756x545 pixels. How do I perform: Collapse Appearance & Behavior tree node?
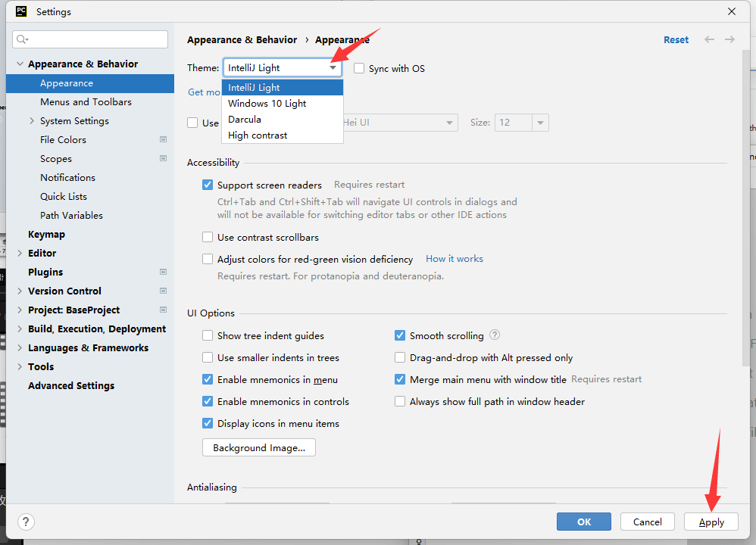click(20, 64)
